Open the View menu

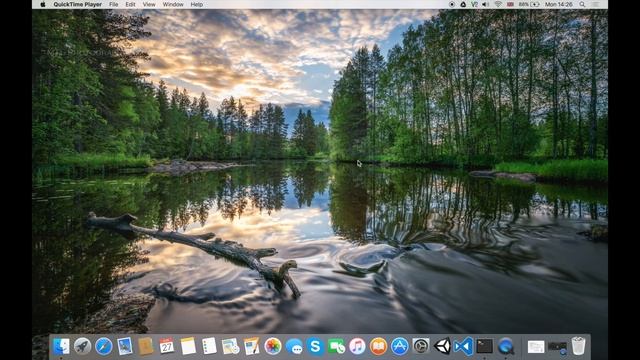(149, 4)
